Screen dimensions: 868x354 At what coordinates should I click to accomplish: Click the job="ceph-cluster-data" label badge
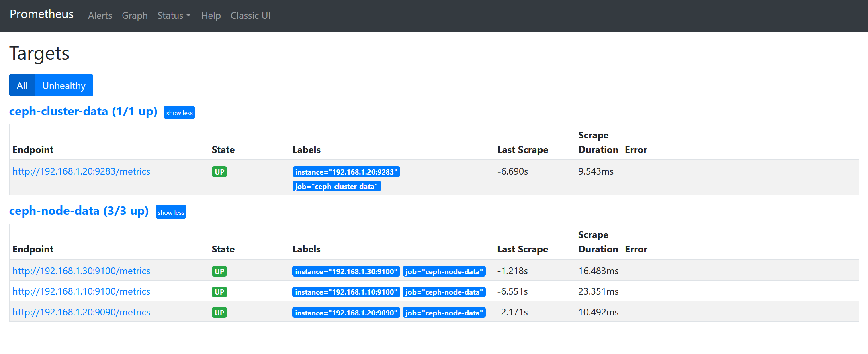pyautogui.click(x=336, y=187)
